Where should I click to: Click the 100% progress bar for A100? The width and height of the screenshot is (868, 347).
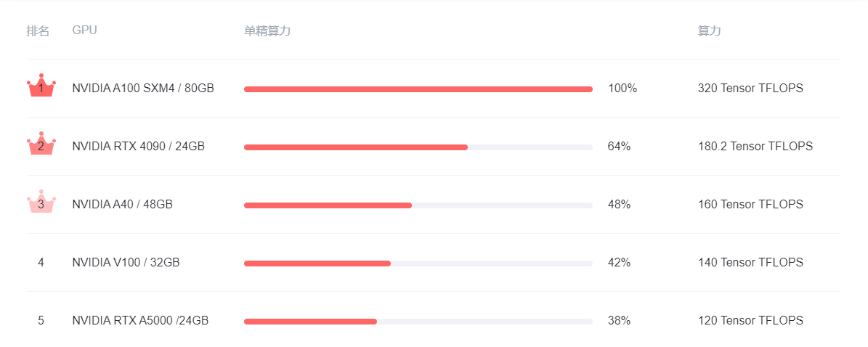418,89
